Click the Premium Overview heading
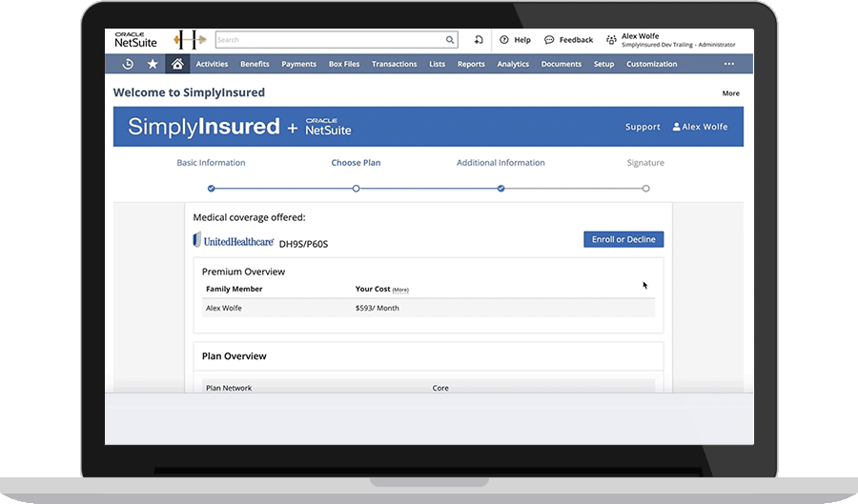 coord(243,272)
